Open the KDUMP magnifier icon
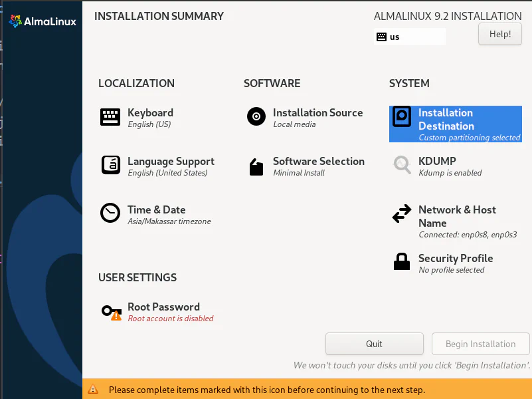532x399 pixels. 402,165
